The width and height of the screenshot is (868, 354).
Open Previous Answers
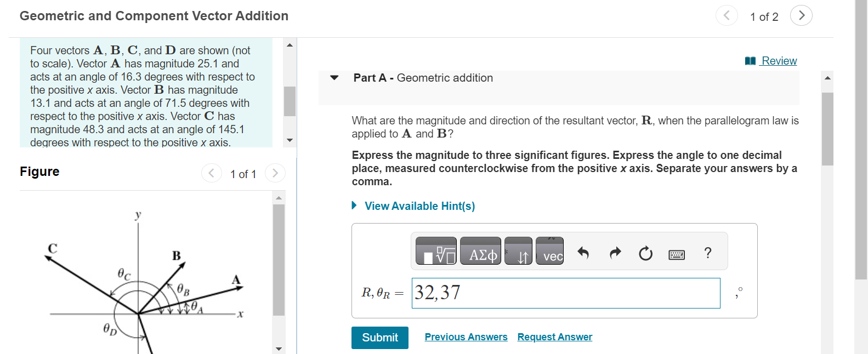point(466,336)
